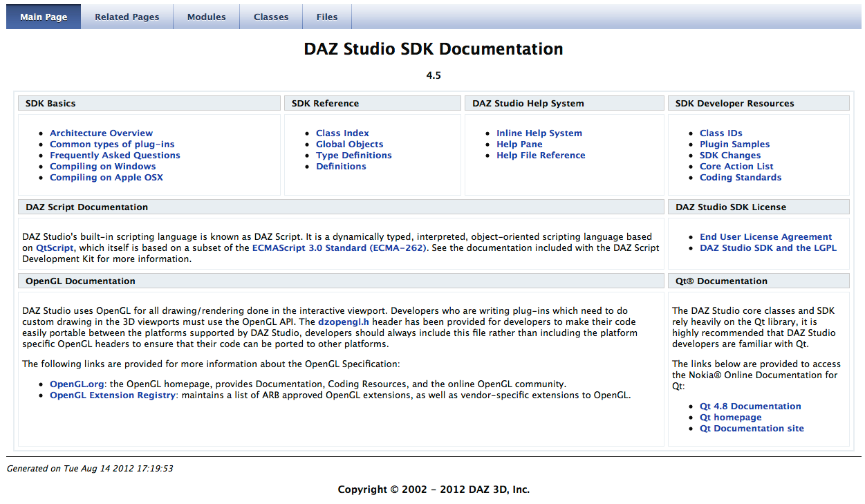Open Compiling on Apple OSX guide
The height and width of the screenshot is (504, 865).
106,178
